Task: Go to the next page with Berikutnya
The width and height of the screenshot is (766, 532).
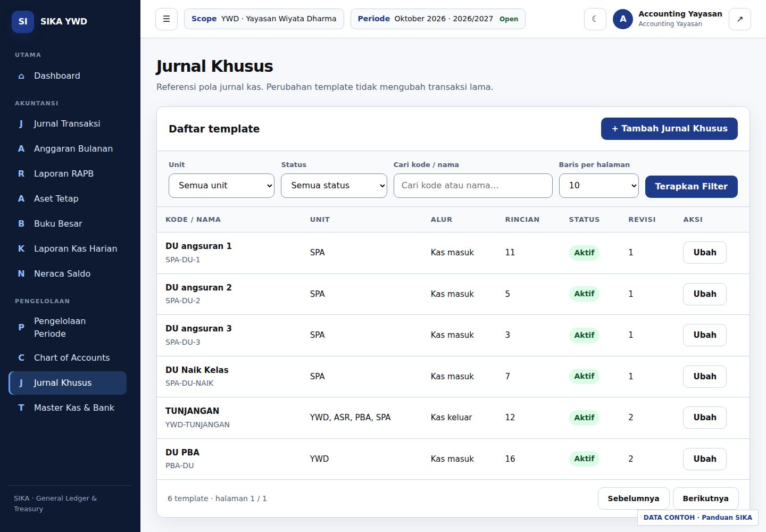Action: coord(705,498)
